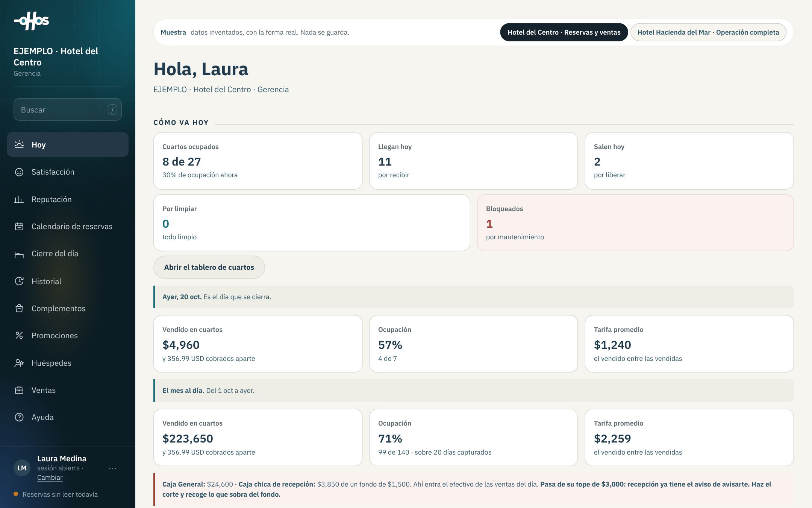Screen dimensions: 812x508
Task: Click the $4,960 Vendido en cuartos value
Action: click(x=181, y=345)
